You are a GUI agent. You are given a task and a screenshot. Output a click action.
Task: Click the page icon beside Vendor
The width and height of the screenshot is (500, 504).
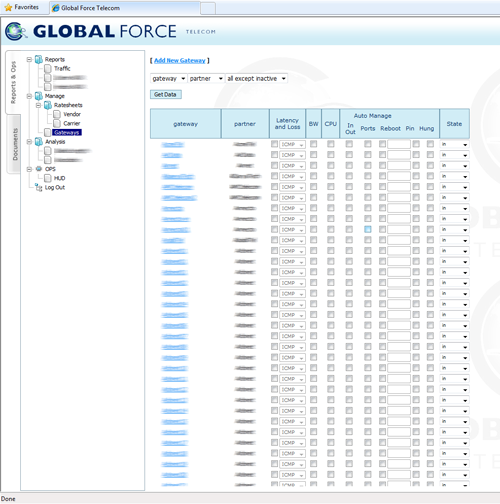coord(57,114)
